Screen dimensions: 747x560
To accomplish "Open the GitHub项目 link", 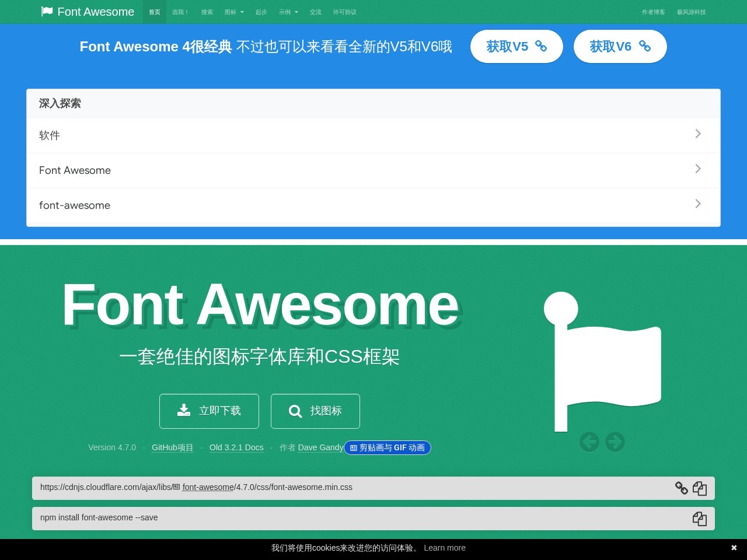I will [172, 447].
